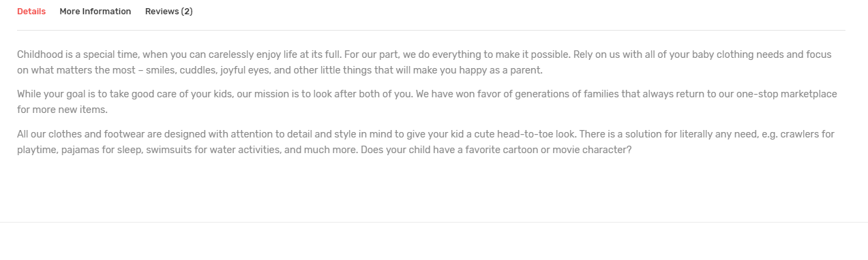Image resolution: width=868 pixels, height=260 pixels.
Task: Switch to the More Information tab
Action: pos(95,12)
